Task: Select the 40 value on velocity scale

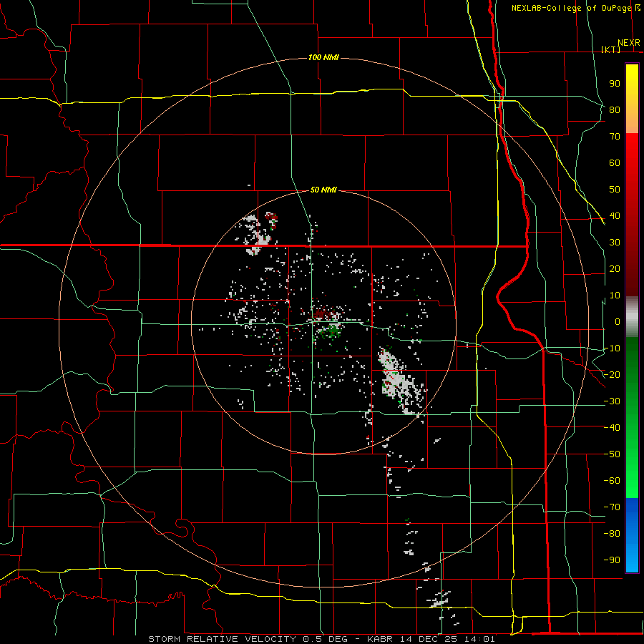Action: 615,215
